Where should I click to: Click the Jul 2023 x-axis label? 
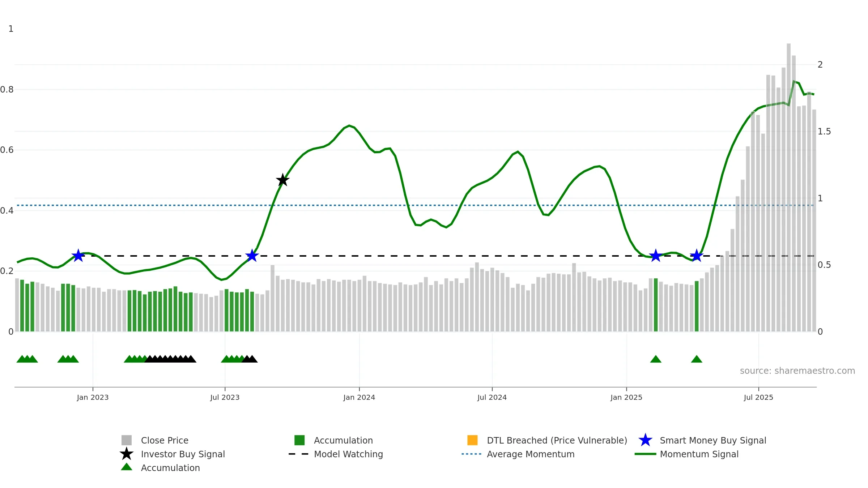225,398
